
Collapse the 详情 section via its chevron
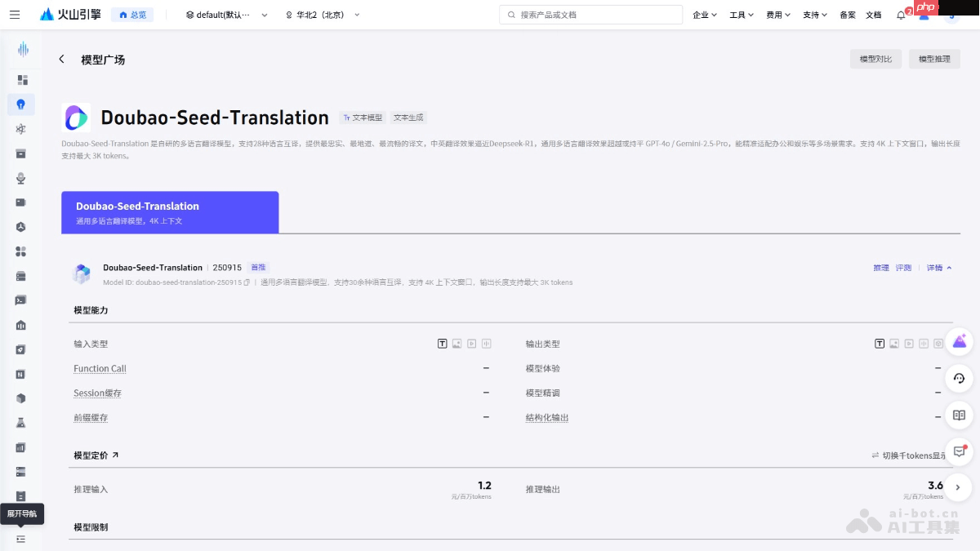pyautogui.click(x=947, y=267)
